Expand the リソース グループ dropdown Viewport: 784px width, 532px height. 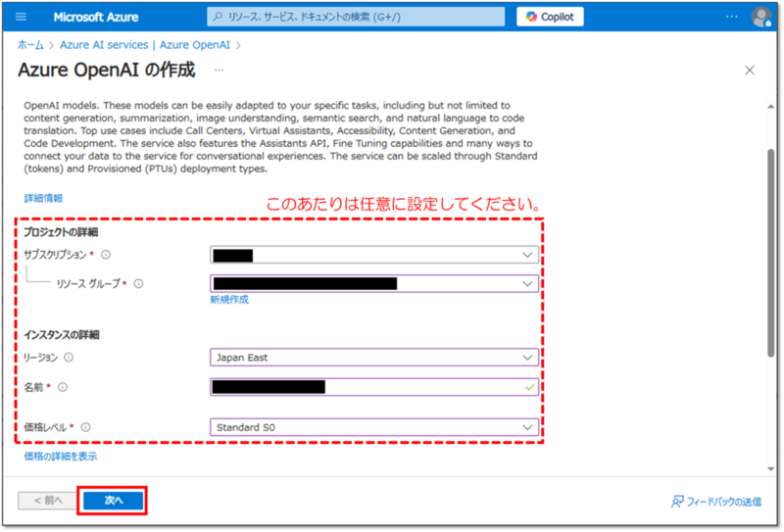click(374, 284)
